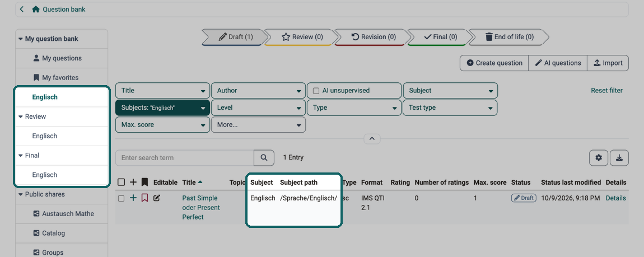
Task: Click the /Sprache/Englisch/ path cell
Action: pos(309,198)
